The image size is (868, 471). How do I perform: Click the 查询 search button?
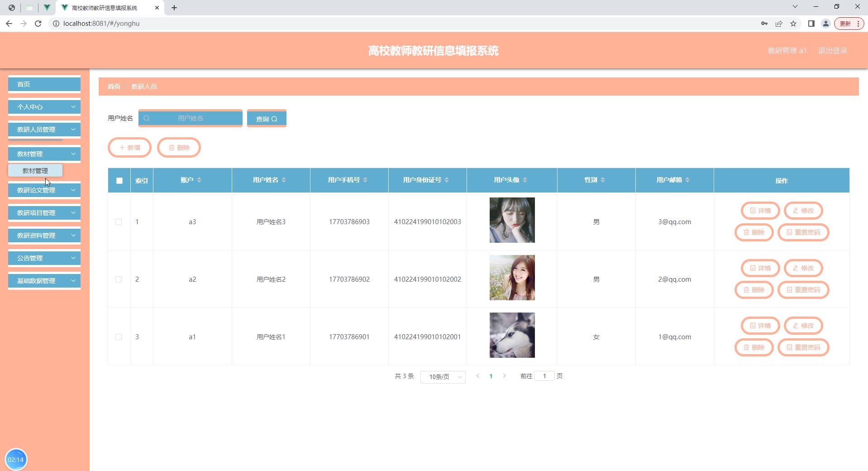click(267, 119)
